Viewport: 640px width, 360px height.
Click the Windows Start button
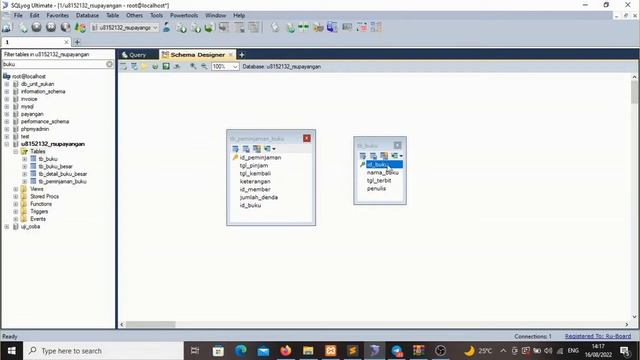click(11, 351)
